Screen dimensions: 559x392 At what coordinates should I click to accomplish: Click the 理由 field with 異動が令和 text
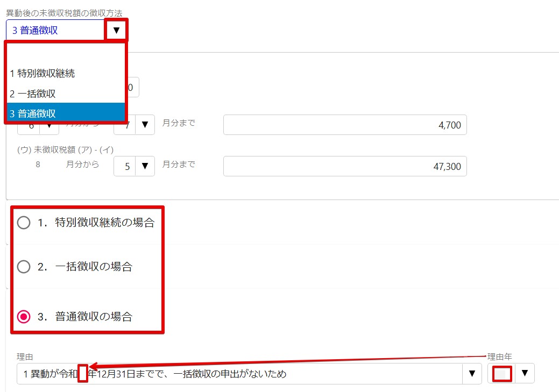click(x=239, y=374)
